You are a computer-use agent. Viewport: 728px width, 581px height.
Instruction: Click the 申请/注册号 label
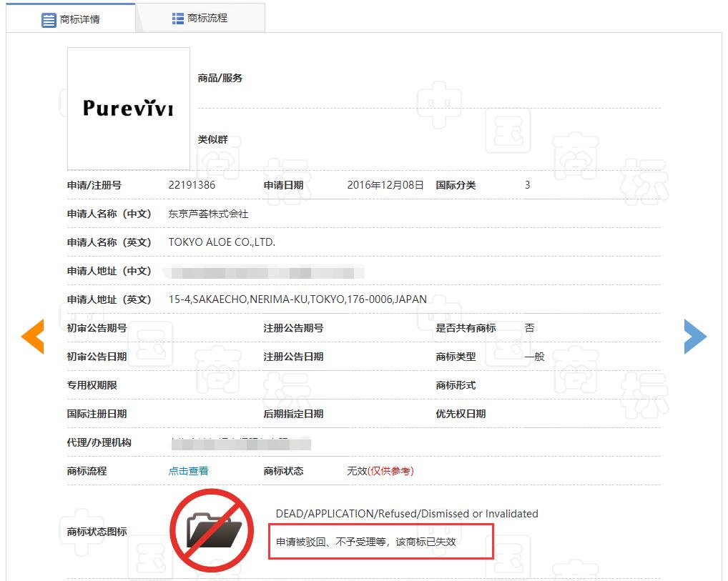click(94, 185)
